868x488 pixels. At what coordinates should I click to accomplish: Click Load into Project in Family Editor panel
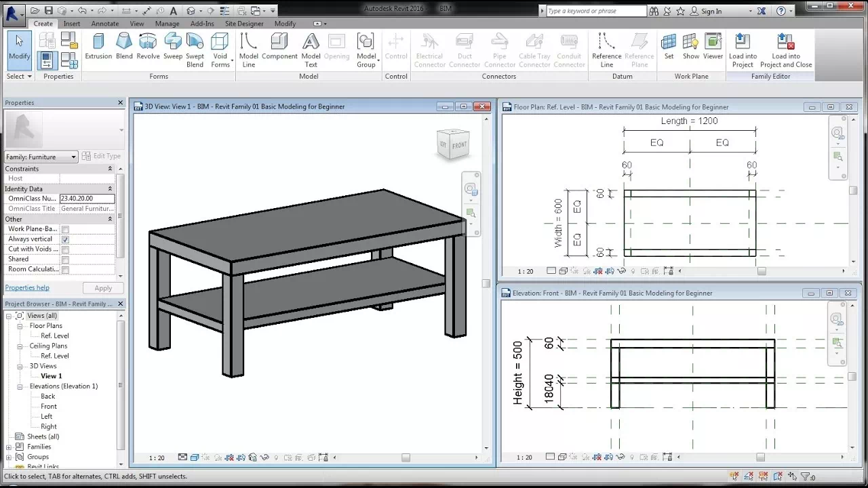tap(742, 47)
